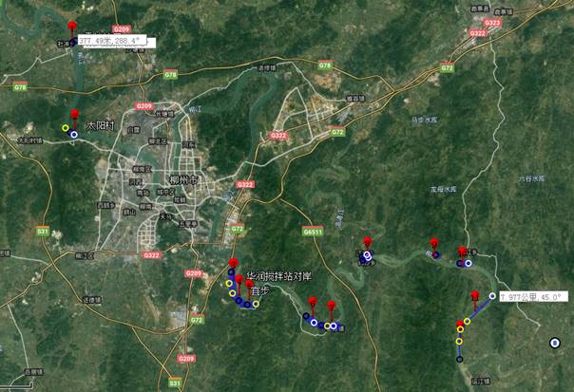Click the 洛埠镇 town label

(x=268, y=68)
